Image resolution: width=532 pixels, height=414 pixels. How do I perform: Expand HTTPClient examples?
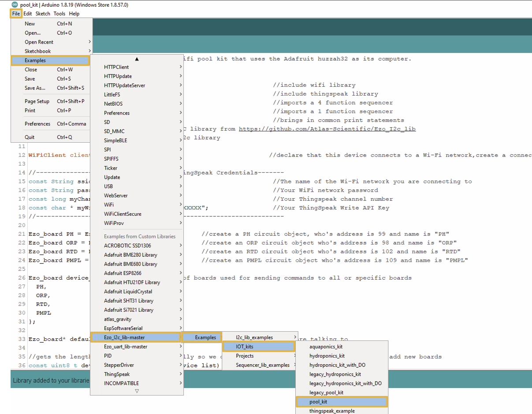[137, 67]
